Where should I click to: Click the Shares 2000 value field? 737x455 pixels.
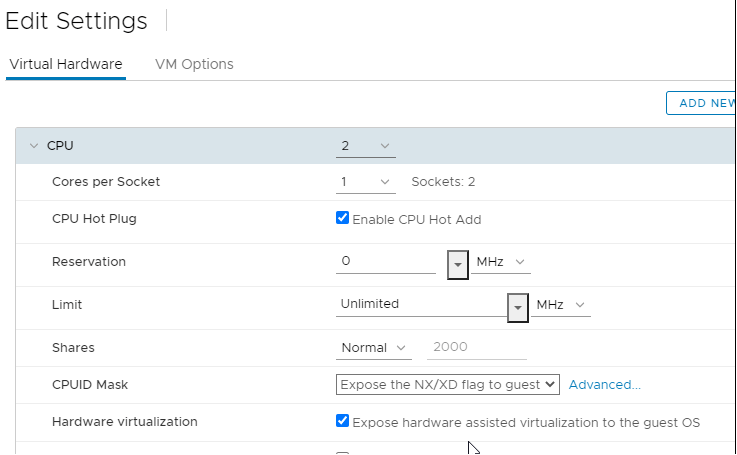[x=477, y=347]
